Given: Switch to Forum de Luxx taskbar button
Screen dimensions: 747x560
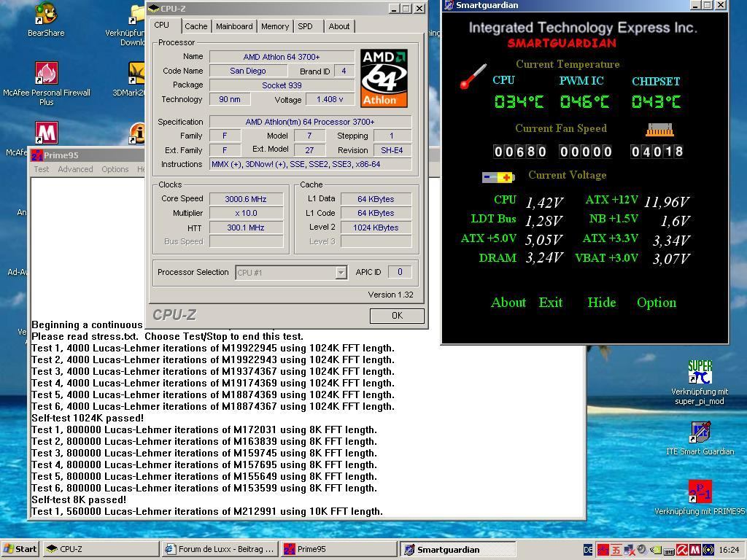Looking at the screenshot, I should [x=220, y=549].
